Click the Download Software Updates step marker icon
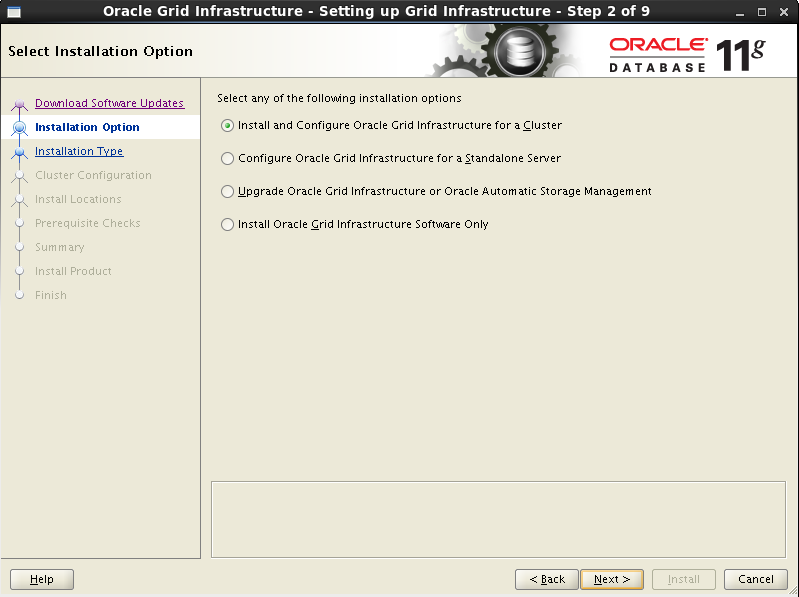The width and height of the screenshot is (799, 597). tap(19, 104)
